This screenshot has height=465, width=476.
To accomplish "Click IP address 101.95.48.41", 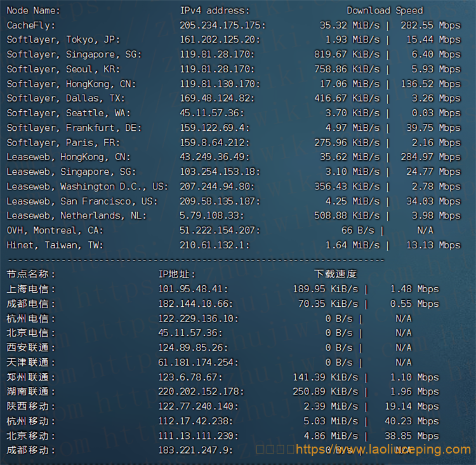I will point(193,289).
